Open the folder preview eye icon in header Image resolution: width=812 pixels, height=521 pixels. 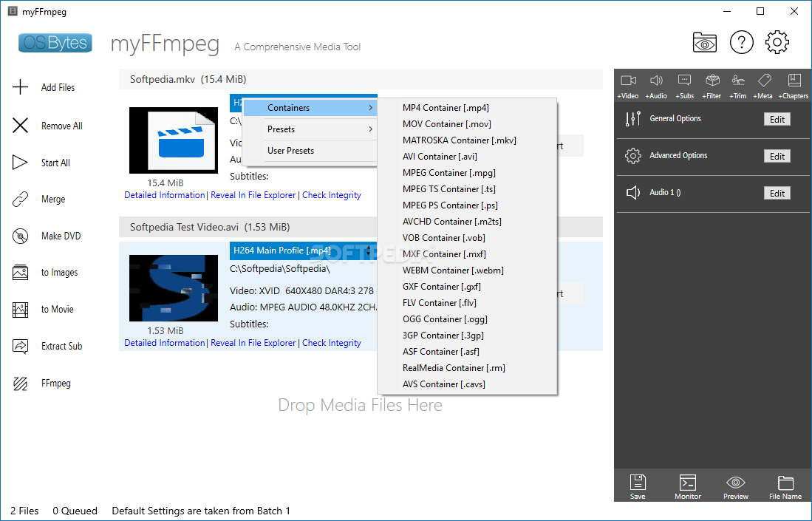click(704, 42)
